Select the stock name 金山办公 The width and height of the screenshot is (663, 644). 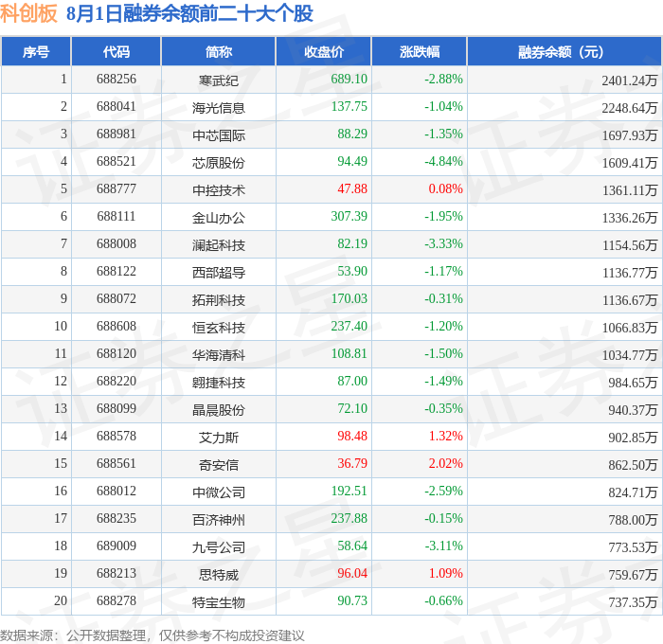[219, 218]
